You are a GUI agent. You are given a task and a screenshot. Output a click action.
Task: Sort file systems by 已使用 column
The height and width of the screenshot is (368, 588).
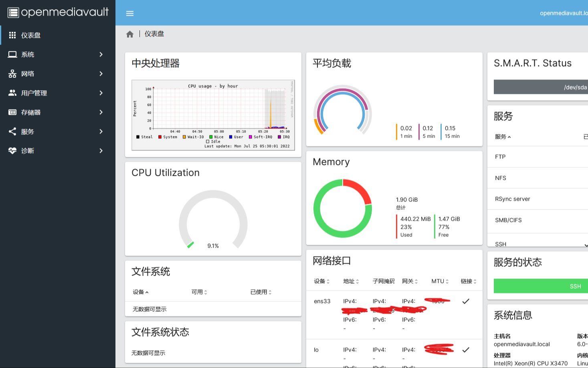261,292
